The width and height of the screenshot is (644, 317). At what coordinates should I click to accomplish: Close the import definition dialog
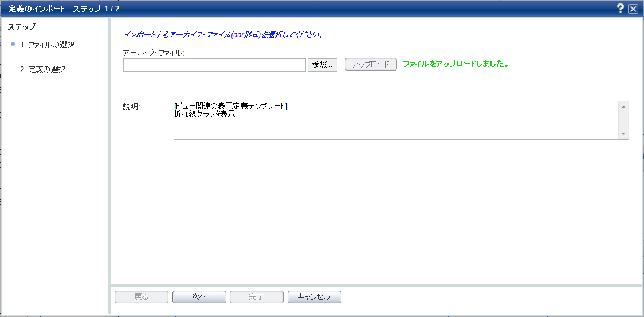(633, 9)
